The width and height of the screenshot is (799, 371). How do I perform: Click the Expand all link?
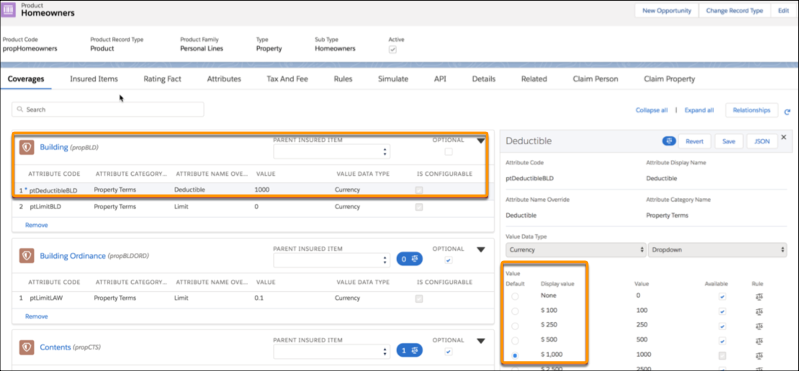[699, 110]
